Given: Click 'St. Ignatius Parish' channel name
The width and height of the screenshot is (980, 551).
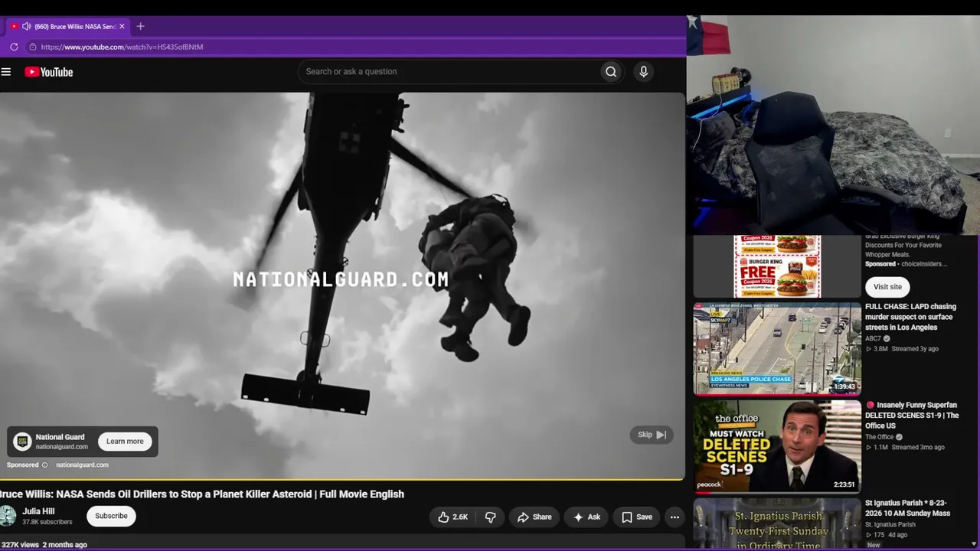Looking at the screenshot, I should click(890, 525).
